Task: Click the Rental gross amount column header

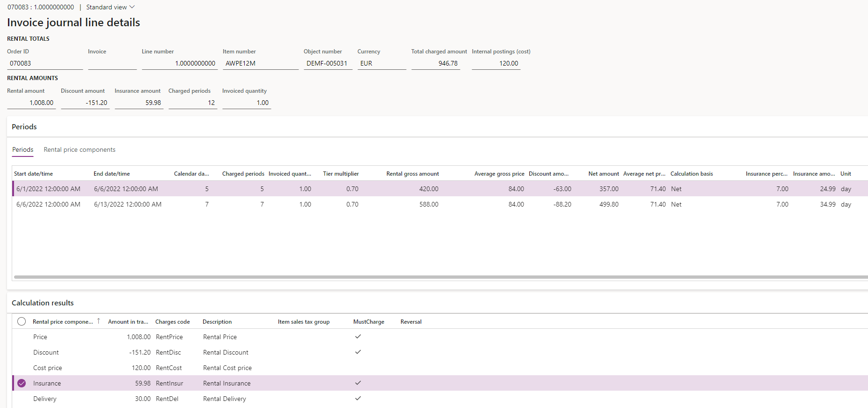Action: pos(413,173)
